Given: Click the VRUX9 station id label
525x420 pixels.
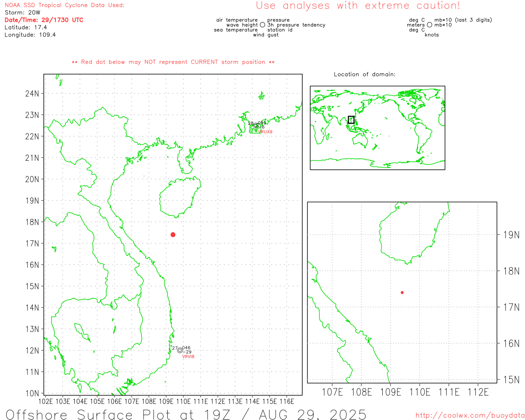Looking at the screenshot, I should (265, 132).
